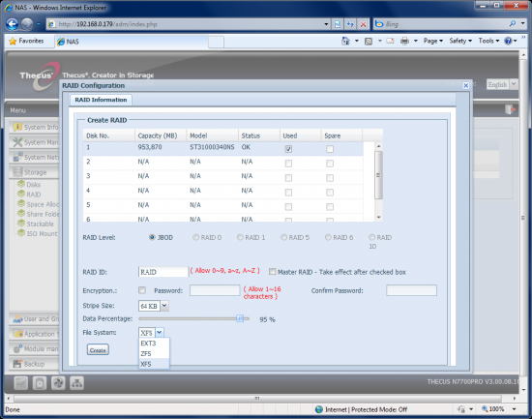Uncheck the Used checkbox for disk 1
The image size is (532, 419).
(288, 149)
